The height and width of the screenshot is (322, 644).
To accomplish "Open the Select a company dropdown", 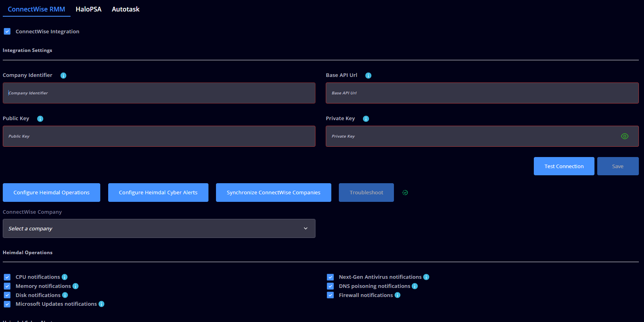I will tap(159, 228).
